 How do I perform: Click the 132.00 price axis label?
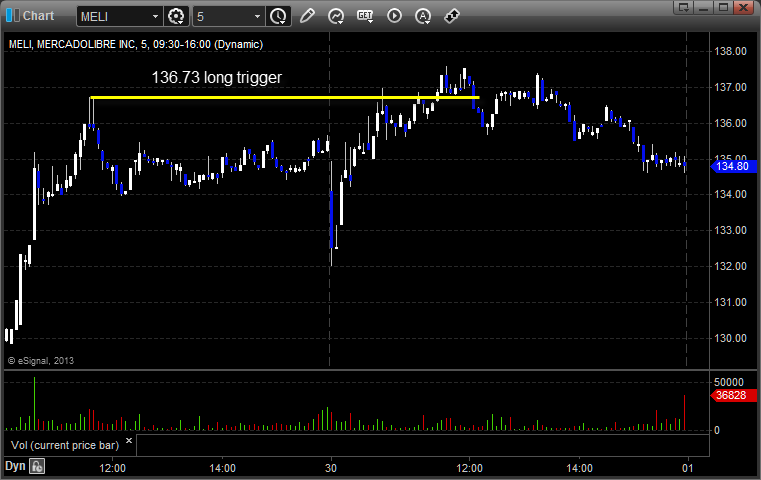tap(730, 266)
